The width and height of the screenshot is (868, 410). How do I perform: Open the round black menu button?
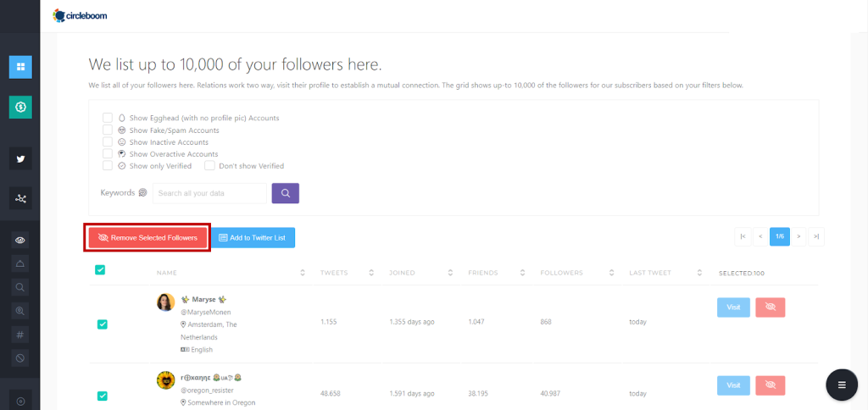pos(841,385)
